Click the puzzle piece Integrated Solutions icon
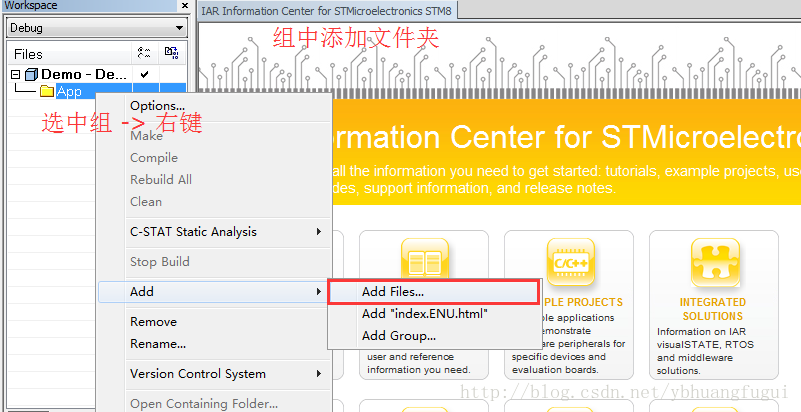 pos(715,262)
